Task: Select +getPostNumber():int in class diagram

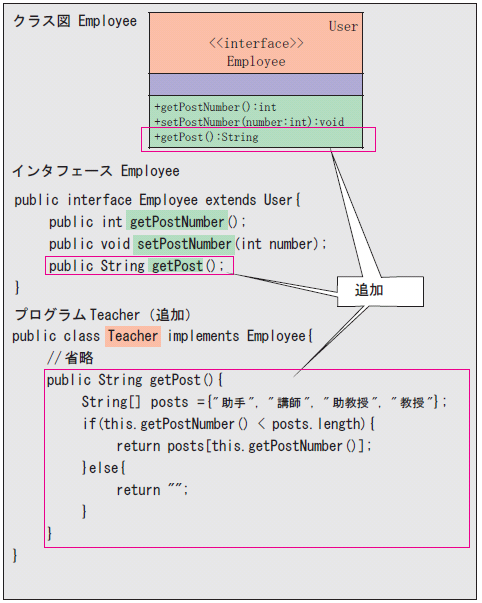Action: pyautogui.click(x=215, y=107)
